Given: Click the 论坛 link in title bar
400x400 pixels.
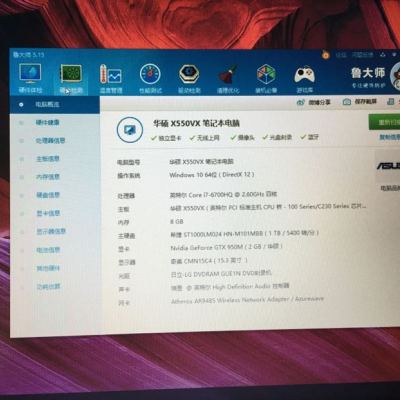Looking at the screenshot, I should coord(341,55).
